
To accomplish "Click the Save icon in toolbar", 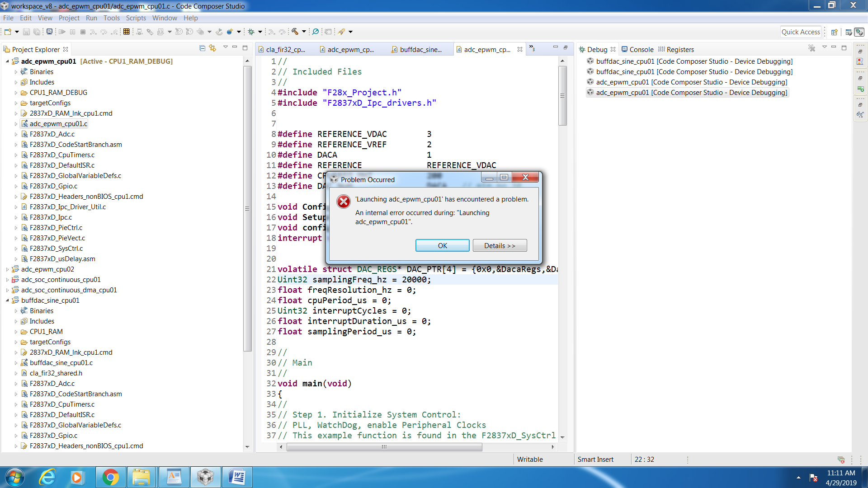I will tap(26, 32).
